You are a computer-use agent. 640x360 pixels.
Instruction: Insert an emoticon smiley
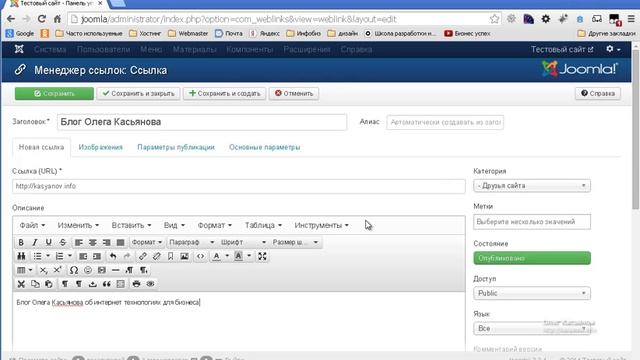(x=88, y=270)
